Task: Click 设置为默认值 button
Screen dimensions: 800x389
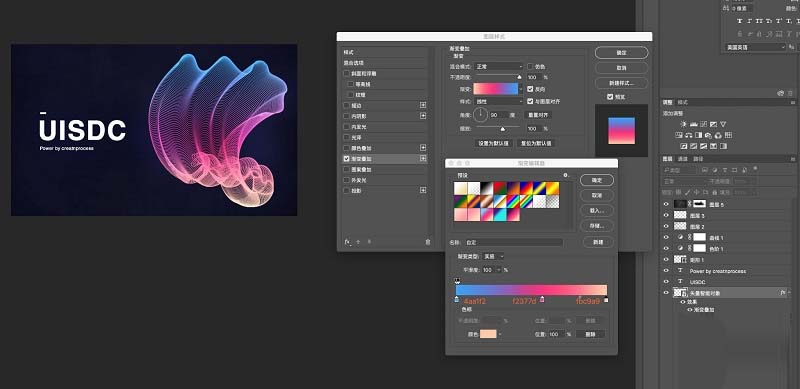Action: pos(493,143)
